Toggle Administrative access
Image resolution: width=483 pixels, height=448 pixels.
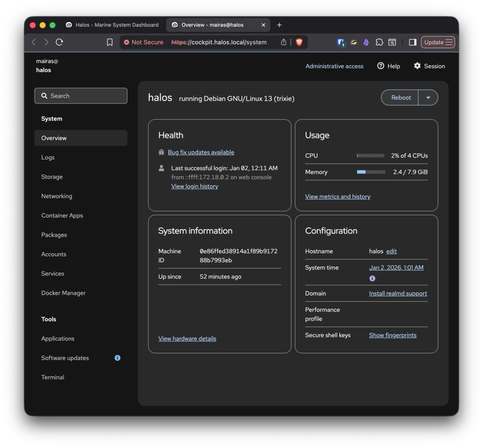334,66
